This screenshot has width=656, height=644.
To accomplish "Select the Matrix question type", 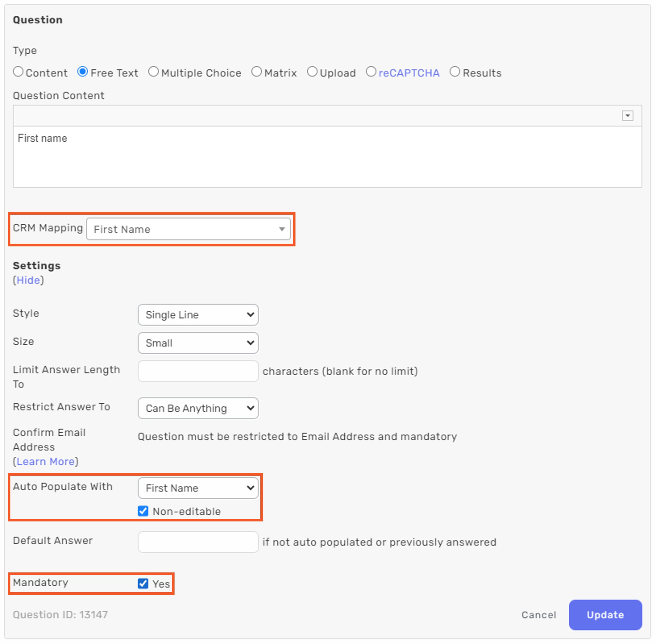I will point(257,72).
